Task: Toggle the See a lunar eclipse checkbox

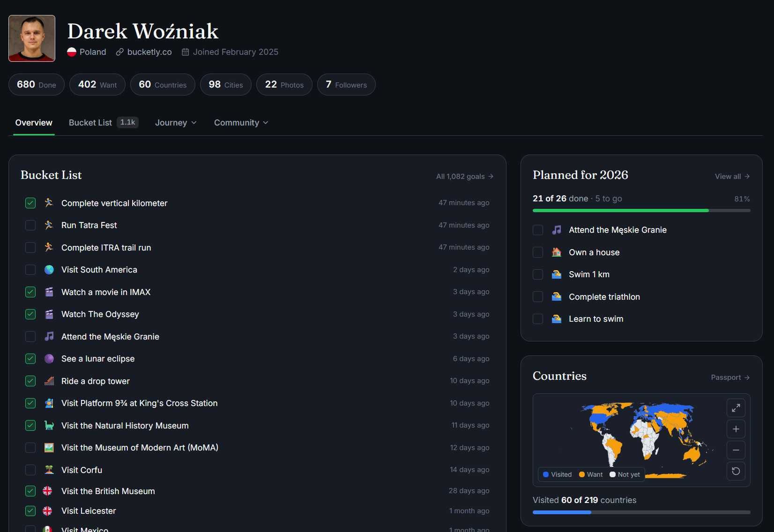Action: pos(30,359)
